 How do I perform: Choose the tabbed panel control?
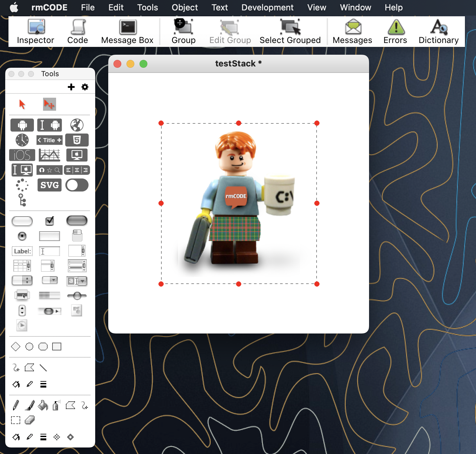click(77, 236)
